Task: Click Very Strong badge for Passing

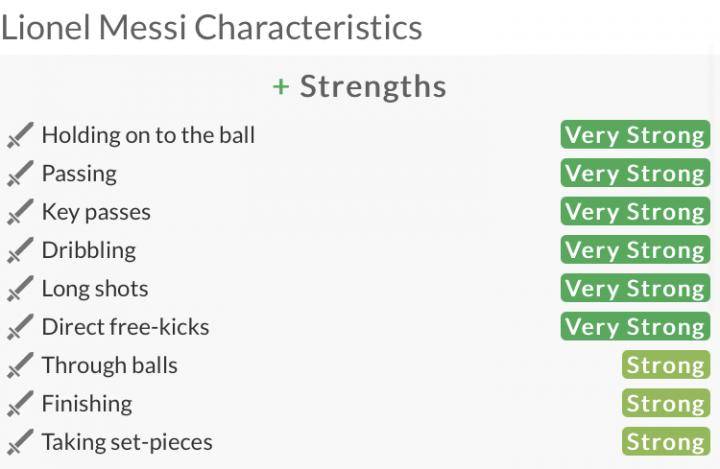Action: point(635,174)
